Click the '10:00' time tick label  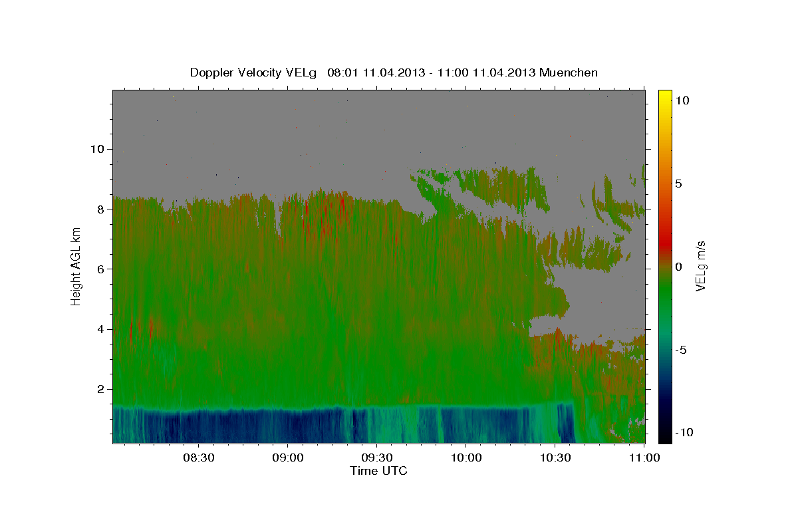tap(465, 458)
